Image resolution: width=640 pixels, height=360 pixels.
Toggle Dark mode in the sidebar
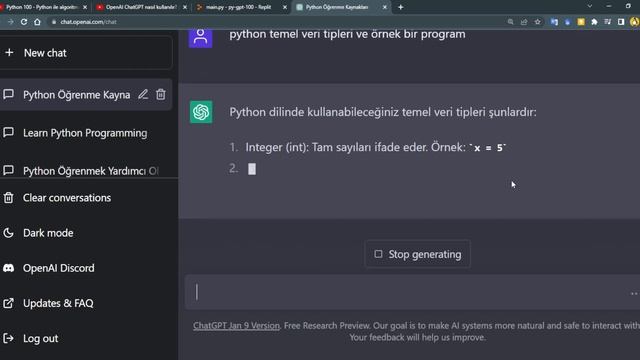click(48, 233)
